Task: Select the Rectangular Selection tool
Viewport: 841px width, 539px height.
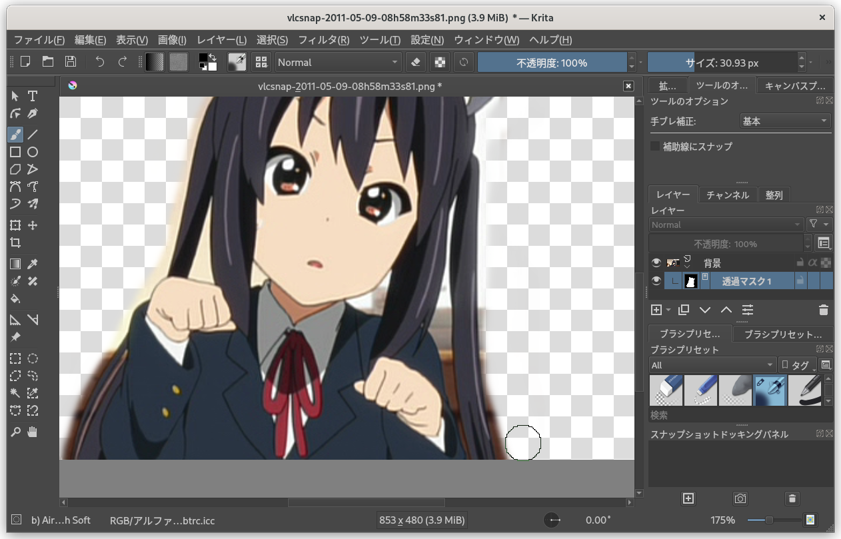Action: click(x=15, y=358)
